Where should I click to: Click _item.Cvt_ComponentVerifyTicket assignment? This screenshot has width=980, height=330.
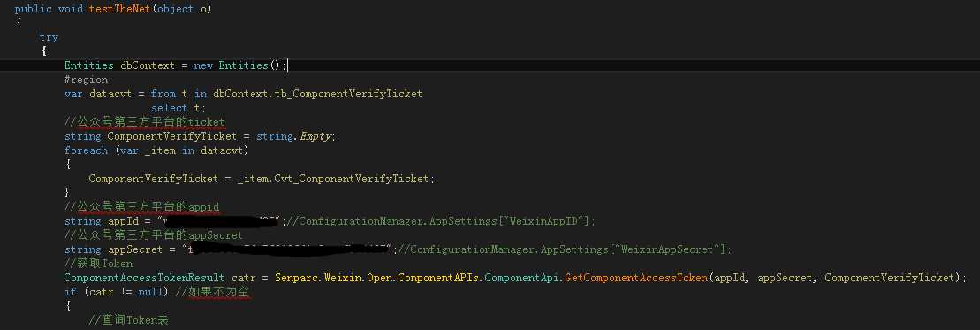[x=335, y=179]
